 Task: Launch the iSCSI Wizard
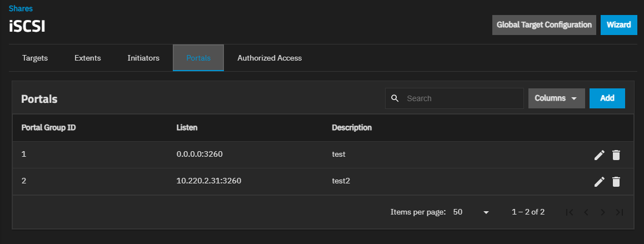[x=618, y=25]
